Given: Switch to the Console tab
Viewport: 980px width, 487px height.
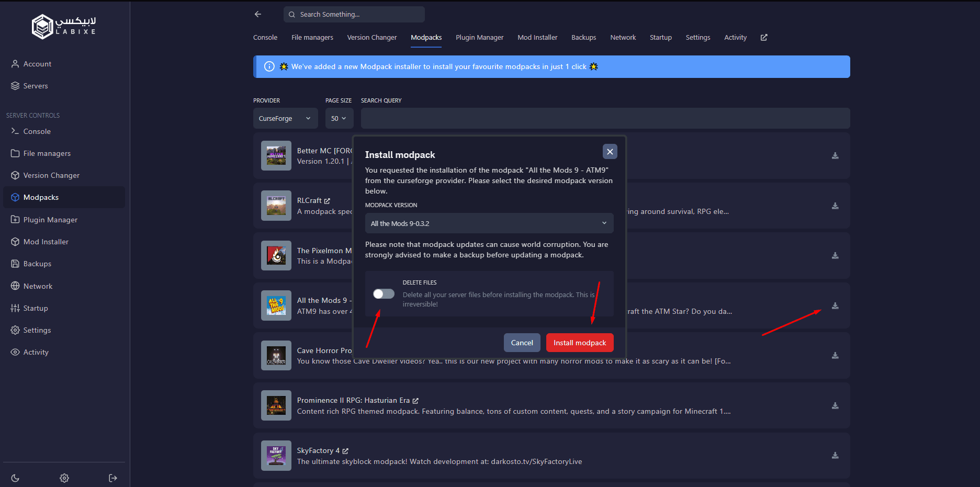Looking at the screenshot, I should pyautogui.click(x=265, y=38).
